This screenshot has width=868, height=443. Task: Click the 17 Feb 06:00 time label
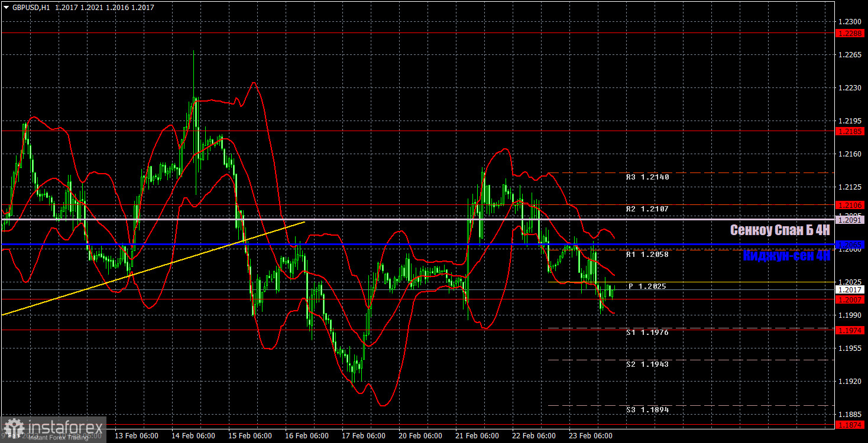(x=363, y=436)
